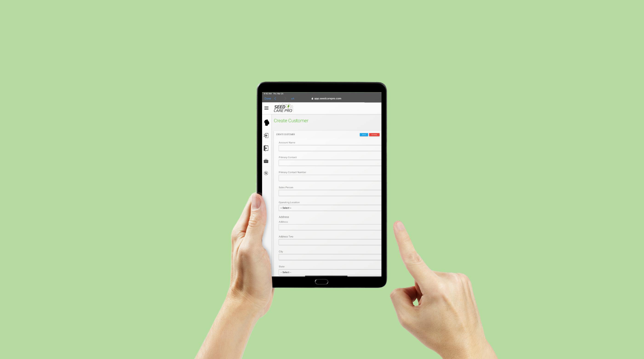This screenshot has width=644, height=359.
Task: Click the Save button
Action: 363,134
